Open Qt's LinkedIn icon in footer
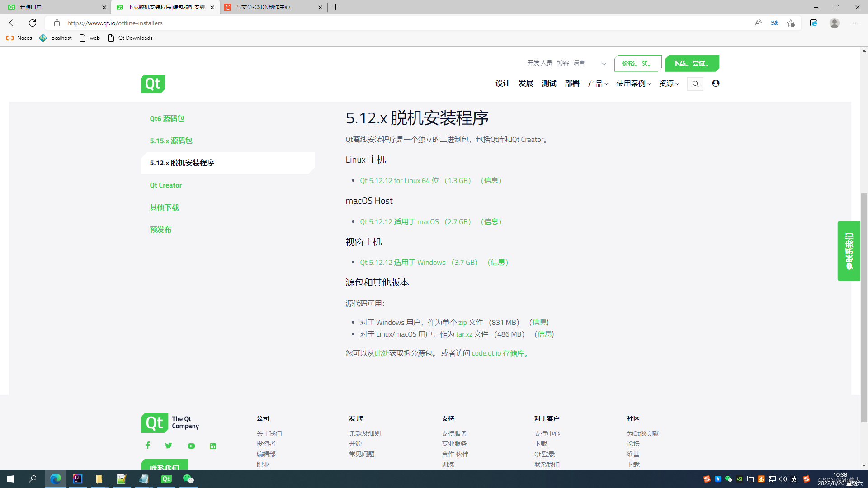 coord(213,446)
